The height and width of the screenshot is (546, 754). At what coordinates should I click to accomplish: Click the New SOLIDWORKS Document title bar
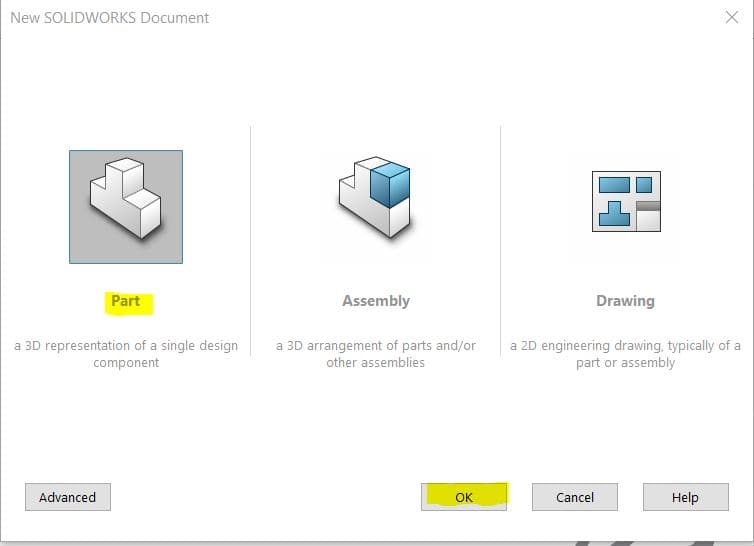tap(300, 17)
